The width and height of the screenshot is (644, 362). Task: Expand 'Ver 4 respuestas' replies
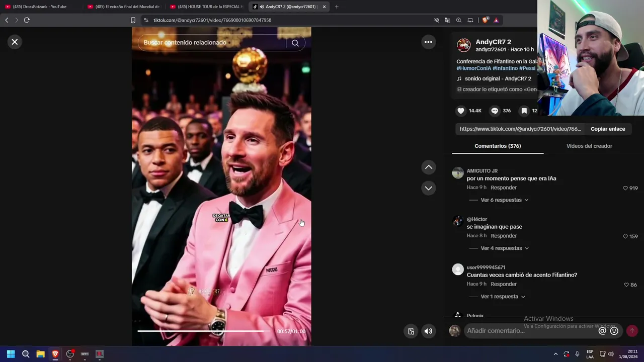[504, 248]
